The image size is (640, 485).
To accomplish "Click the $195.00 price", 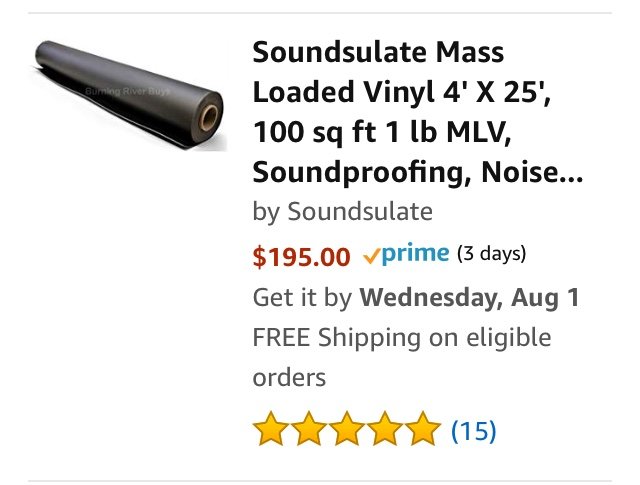I will pyautogui.click(x=301, y=257).
